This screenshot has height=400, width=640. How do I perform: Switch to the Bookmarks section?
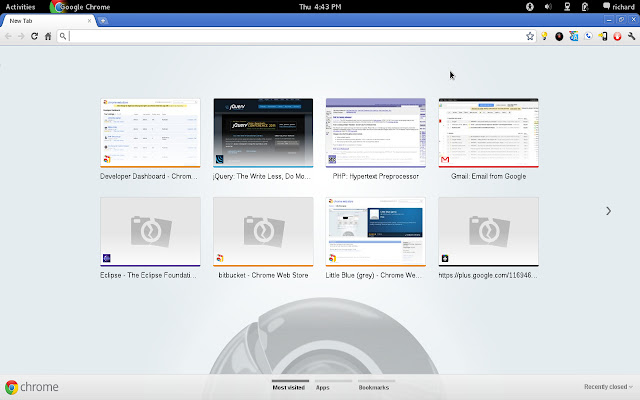pyautogui.click(x=373, y=386)
